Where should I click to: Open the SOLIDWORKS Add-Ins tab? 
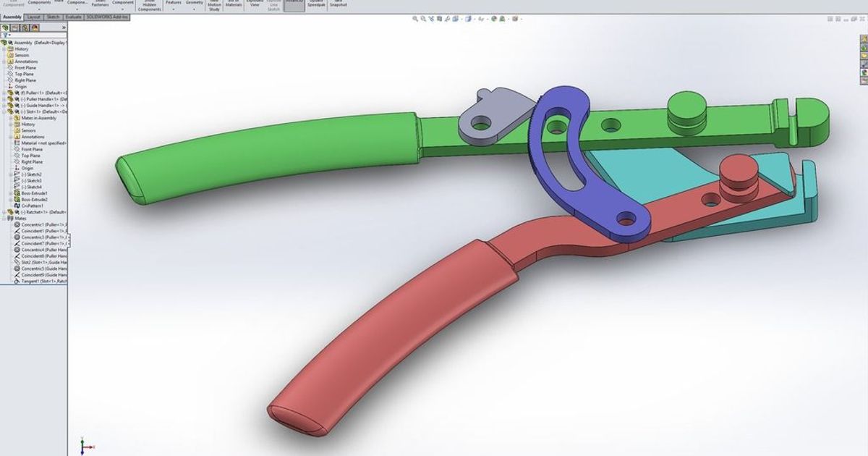pos(107,17)
